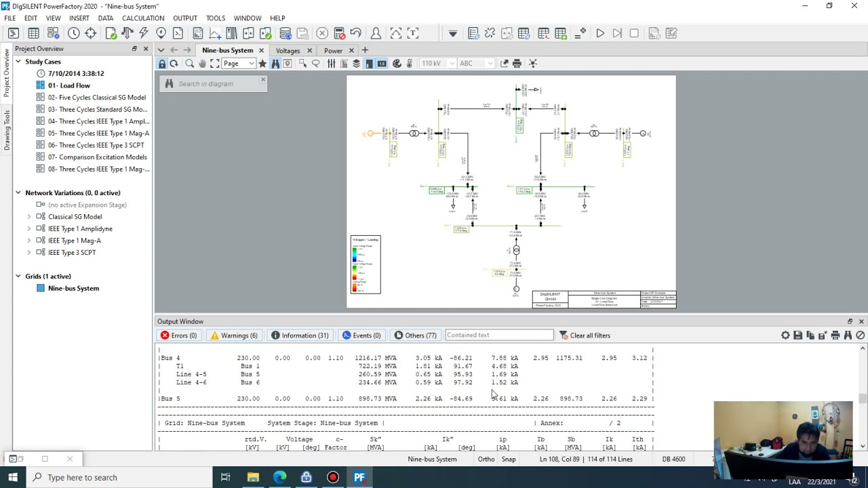This screenshot has height=488, width=868.
Task: Open the OUTPUT menu
Action: pyautogui.click(x=185, y=18)
